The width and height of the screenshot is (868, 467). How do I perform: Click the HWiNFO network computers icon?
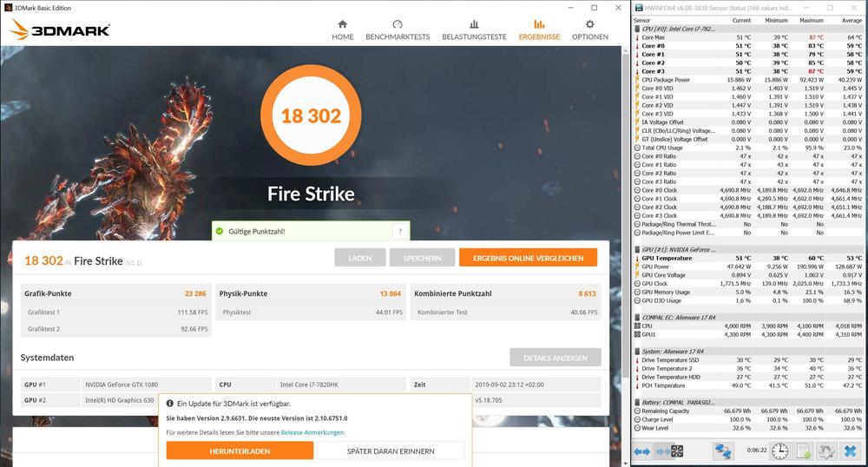(724, 451)
